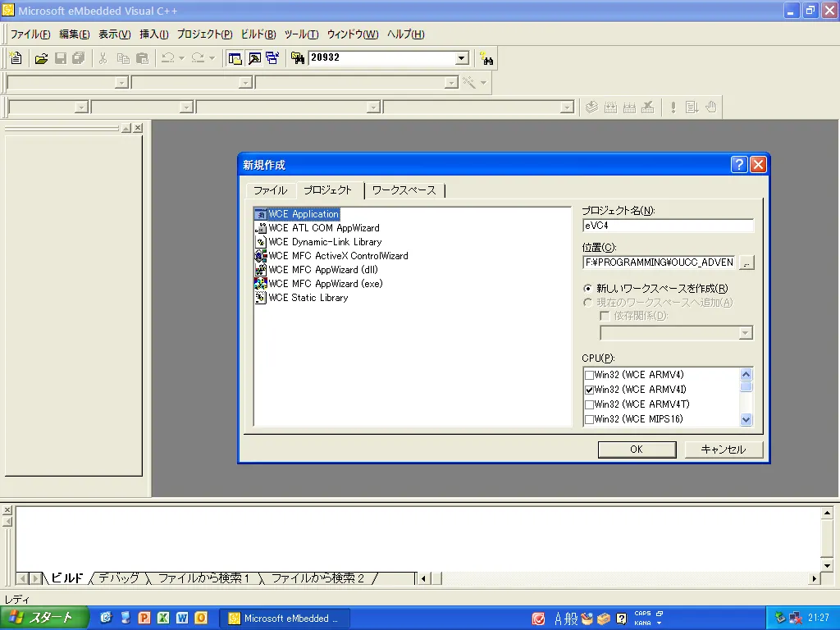The image size is (840, 630).
Task: Check Win32 (WCE ARMV4T) CPU option
Action: (589, 404)
